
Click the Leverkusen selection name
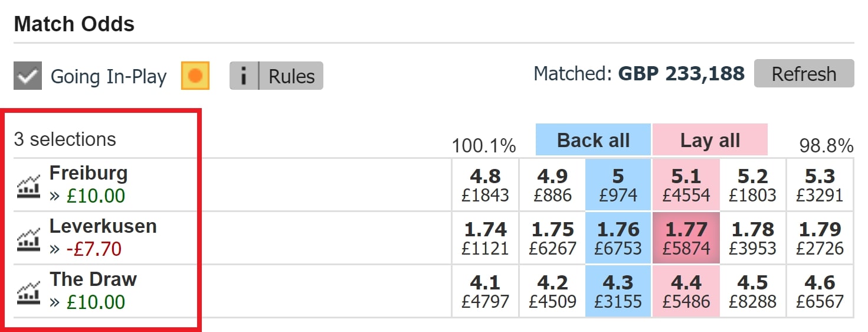click(103, 226)
